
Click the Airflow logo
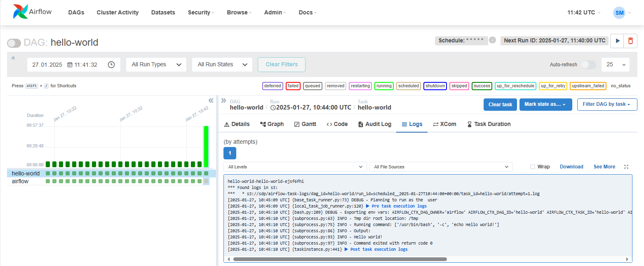[33, 12]
